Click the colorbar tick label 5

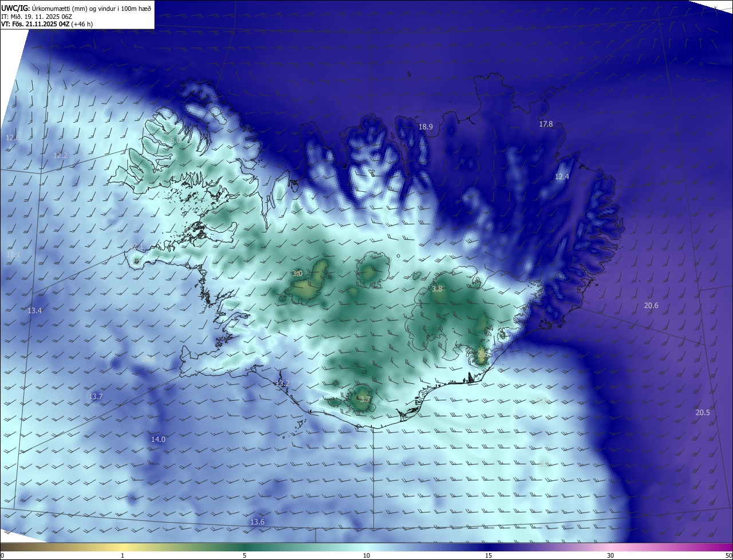(x=245, y=555)
